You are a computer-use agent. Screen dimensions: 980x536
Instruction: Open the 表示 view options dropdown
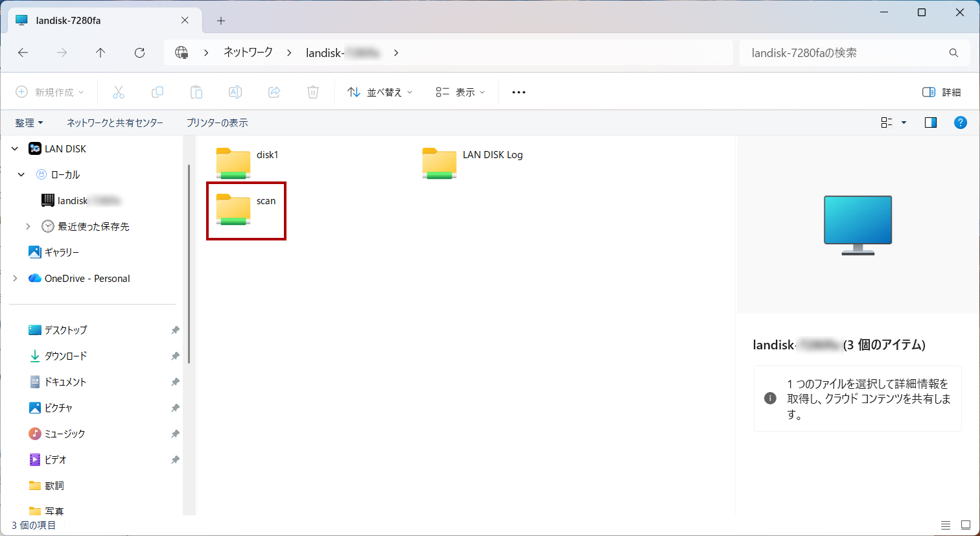pyautogui.click(x=460, y=91)
